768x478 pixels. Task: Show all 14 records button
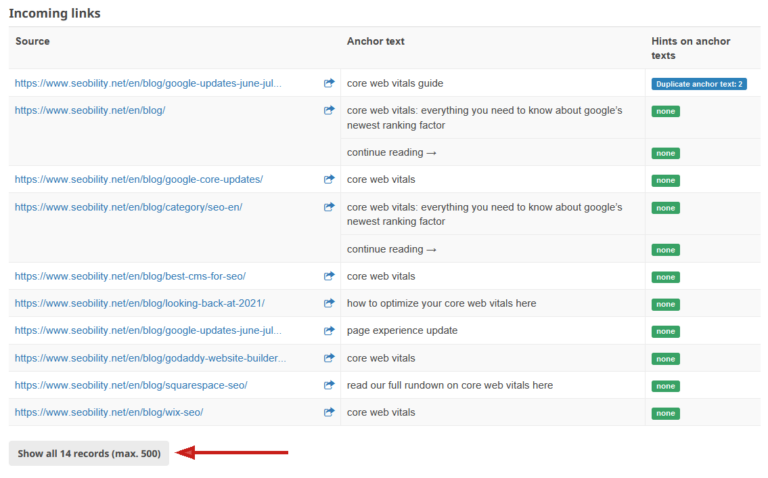(89, 453)
